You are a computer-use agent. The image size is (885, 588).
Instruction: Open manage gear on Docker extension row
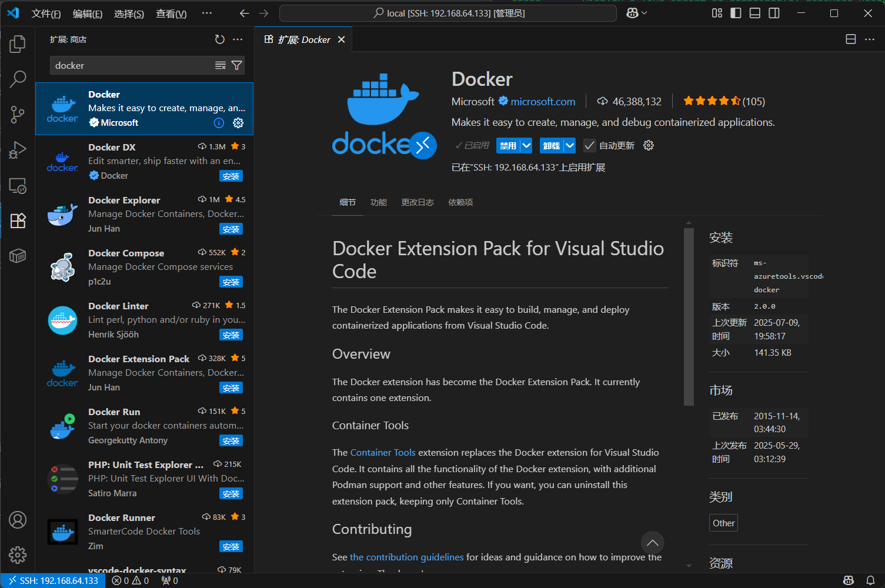238,123
